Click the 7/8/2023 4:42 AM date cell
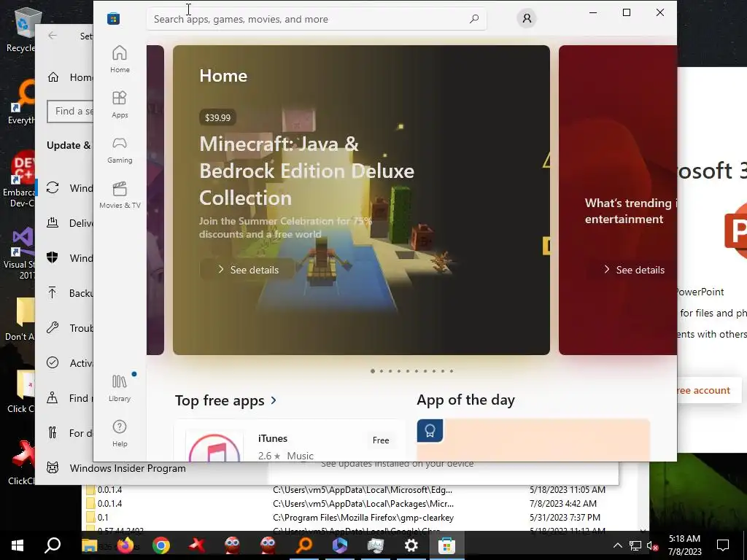The image size is (747, 560). click(x=562, y=503)
